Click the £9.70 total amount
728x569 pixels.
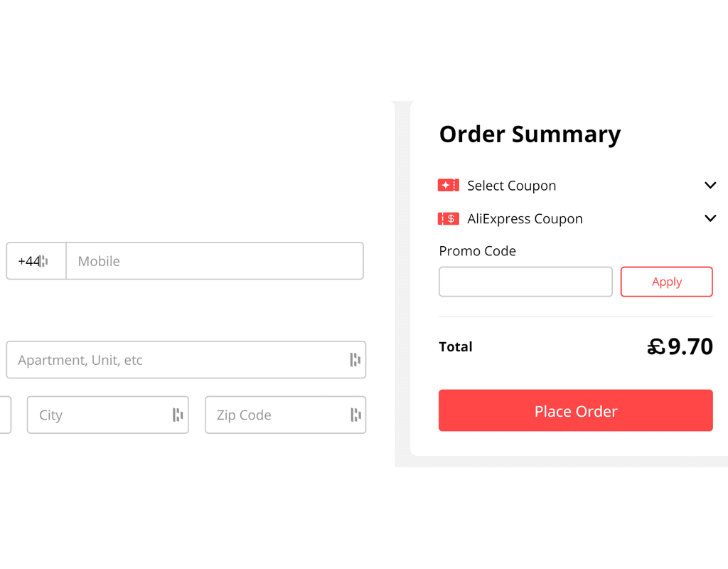point(680,346)
